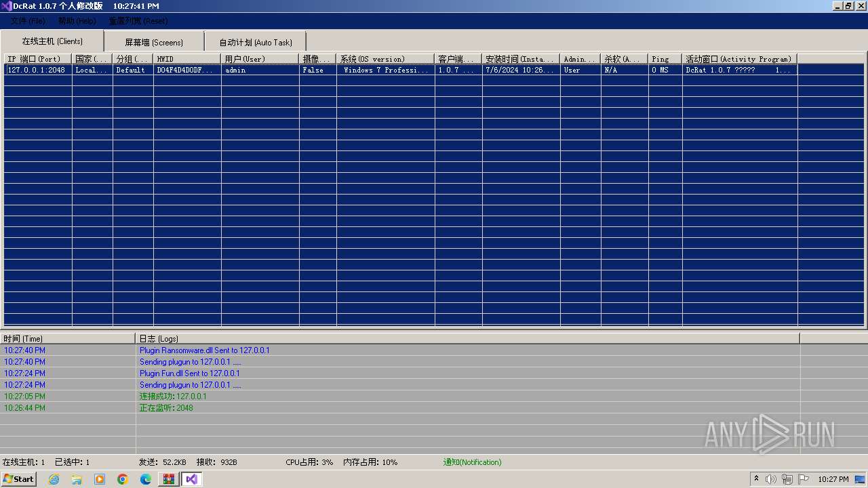Click the HWID cell D04F4D4D0DF...
The height and width of the screenshot is (488, 868).
(x=187, y=70)
